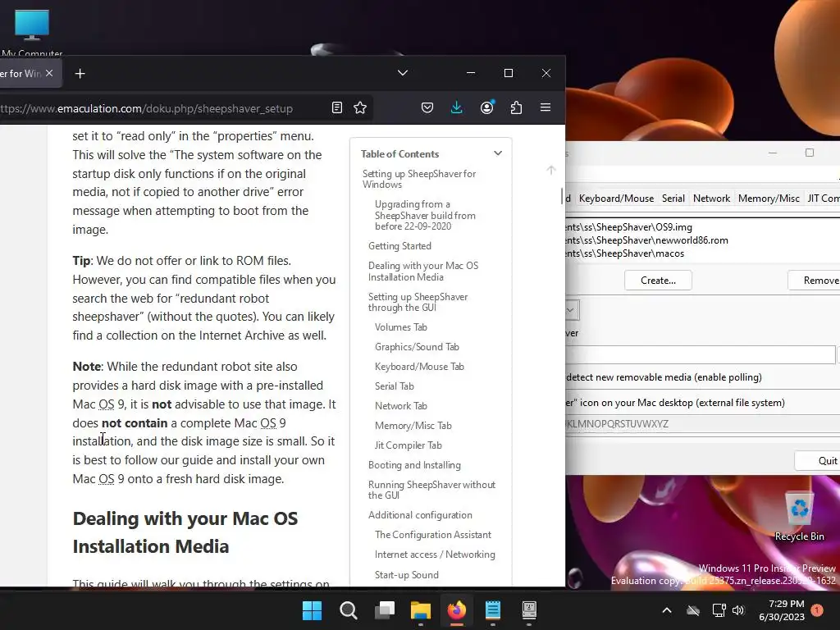Image resolution: width=840 pixels, height=630 pixels.
Task: Go to Graphics/Sound Tab section link
Action: tap(417, 347)
